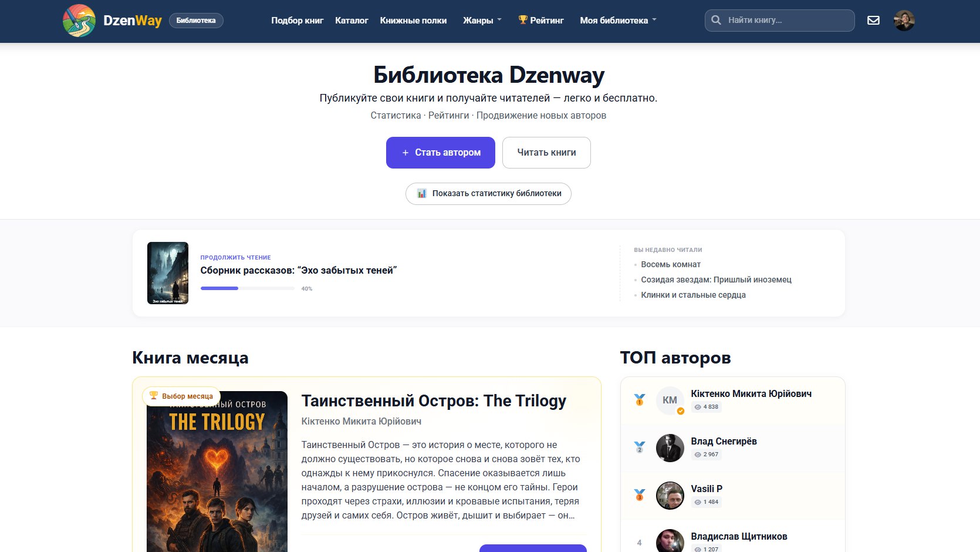Click the ПРОДОЛЖИТЬ ЧТЕНИЕ label

pyautogui.click(x=235, y=257)
